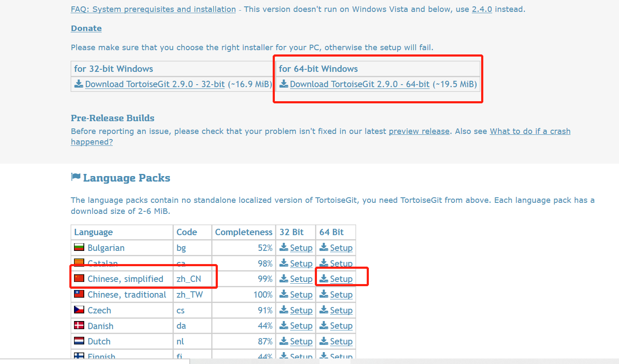619x364 pixels.
Task: Click Czech 64 Bit download icon
Action: (x=324, y=310)
